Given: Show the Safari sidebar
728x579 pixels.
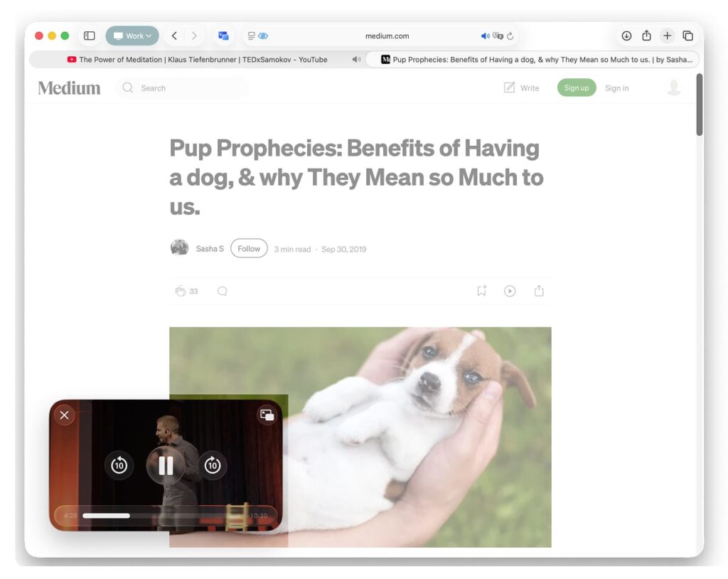Looking at the screenshot, I should click(90, 36).
